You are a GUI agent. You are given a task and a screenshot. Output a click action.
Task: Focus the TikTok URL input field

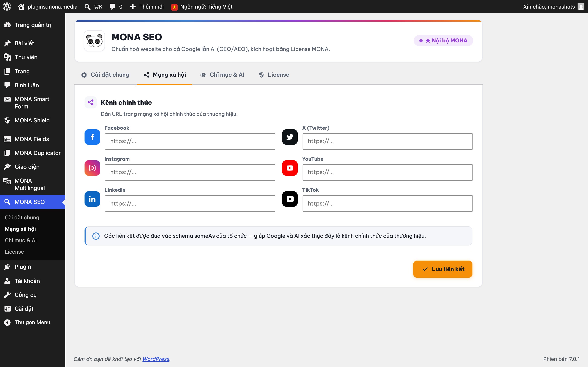pos(387,203)
